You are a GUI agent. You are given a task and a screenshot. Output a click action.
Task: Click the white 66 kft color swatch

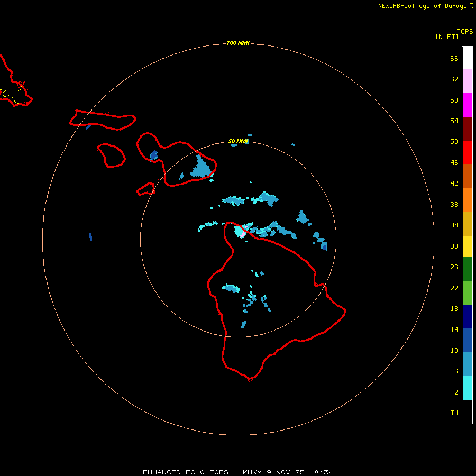[467, 58]
